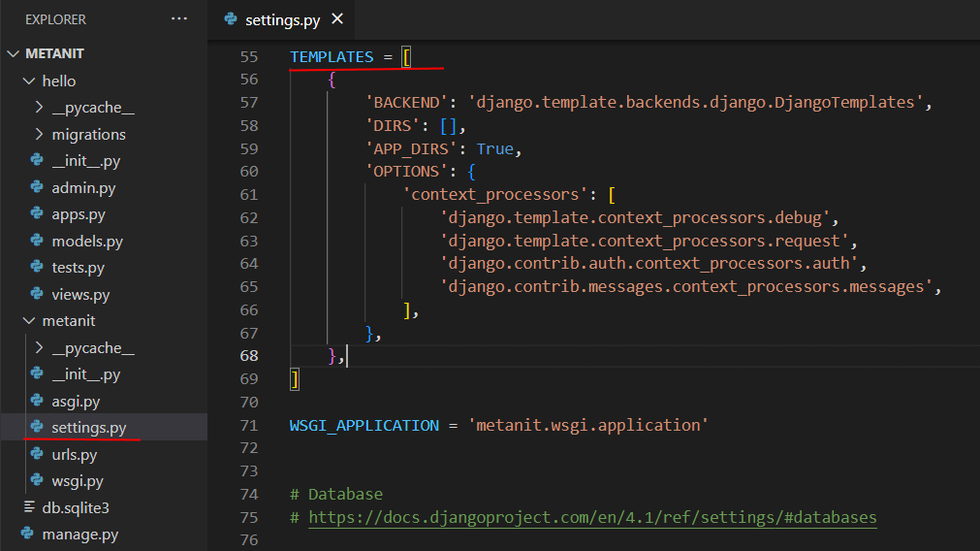Click Python icon of models.py
Screen dimensions: 980x551
[x=37, y=241]
